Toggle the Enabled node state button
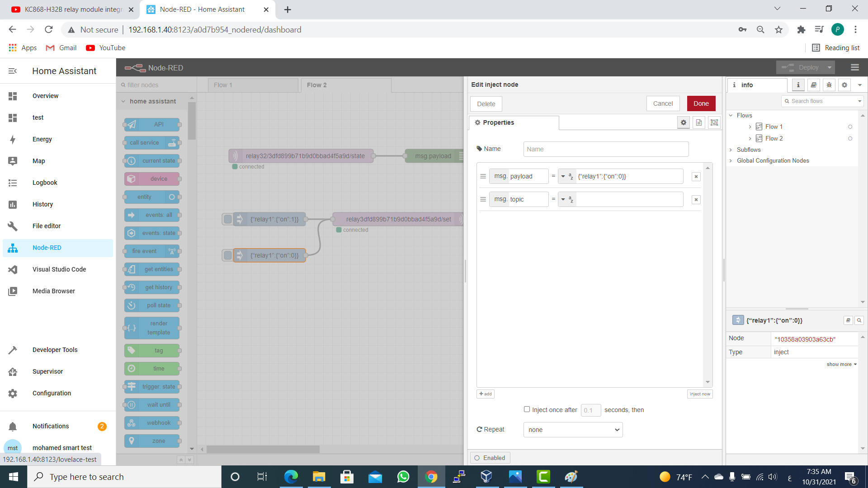 (490, 458)
